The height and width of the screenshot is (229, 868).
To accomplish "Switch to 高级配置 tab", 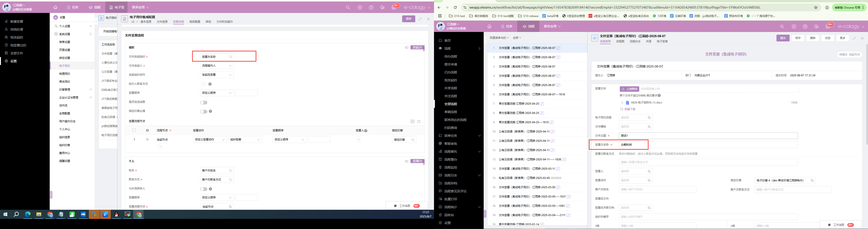I will click(x=195, y=22).
